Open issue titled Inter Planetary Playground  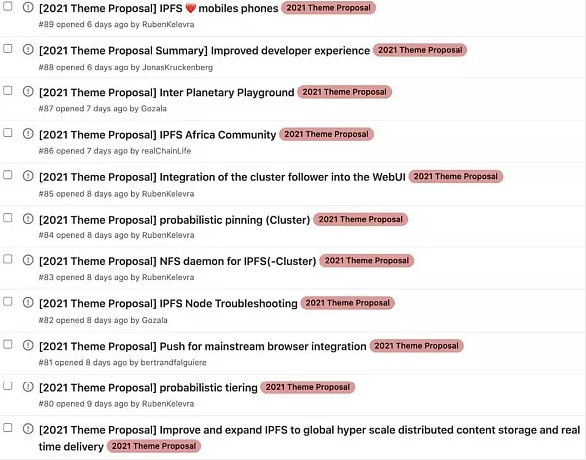166,92
